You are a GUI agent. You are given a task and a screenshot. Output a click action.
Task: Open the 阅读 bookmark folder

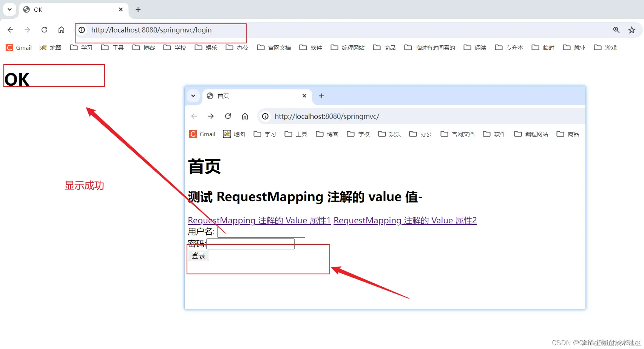point(475,48)
